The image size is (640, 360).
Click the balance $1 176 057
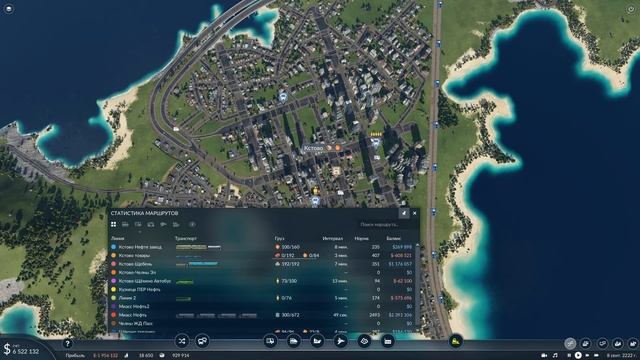pyautogui.click(x=400, y=264)
